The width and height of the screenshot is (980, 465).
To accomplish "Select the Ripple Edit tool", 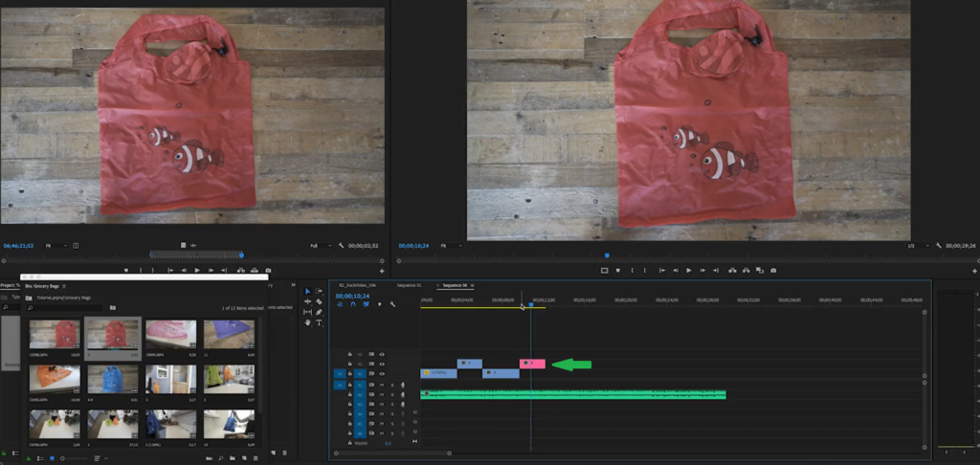I will (307, 302).
